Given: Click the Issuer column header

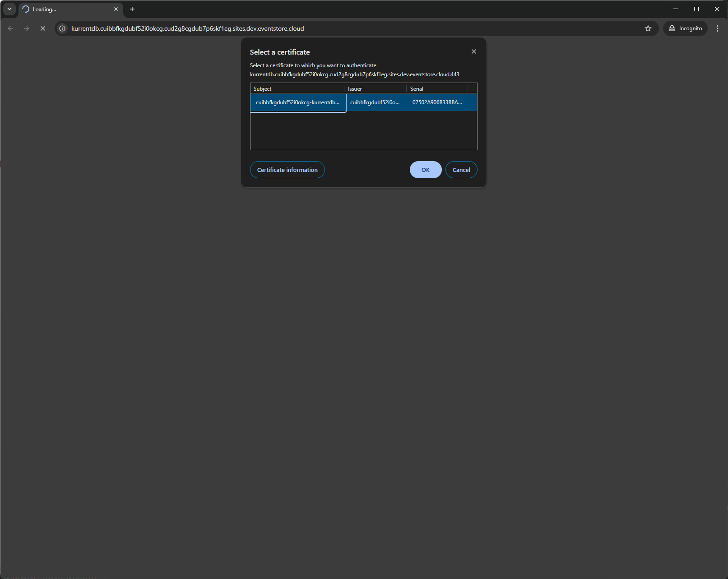Looking at the screenshot, I should [355, 88].
